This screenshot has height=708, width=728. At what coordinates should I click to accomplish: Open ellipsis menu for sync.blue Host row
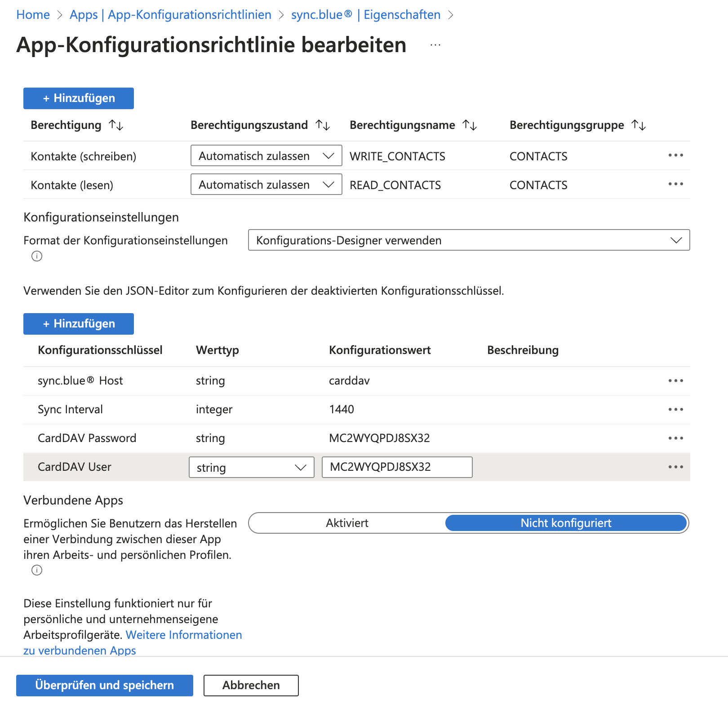pos(675,381)
